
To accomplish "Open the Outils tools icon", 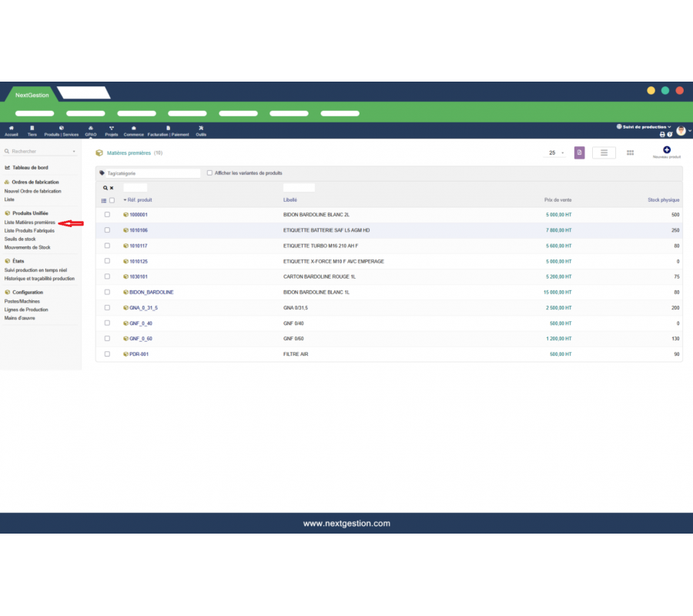I will 201,128.
